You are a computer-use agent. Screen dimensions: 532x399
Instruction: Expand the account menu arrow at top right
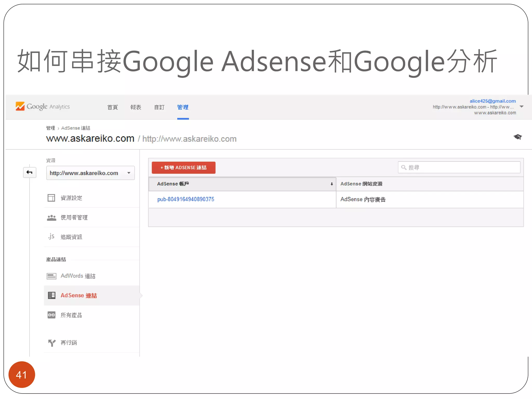[x=521, y=107]
